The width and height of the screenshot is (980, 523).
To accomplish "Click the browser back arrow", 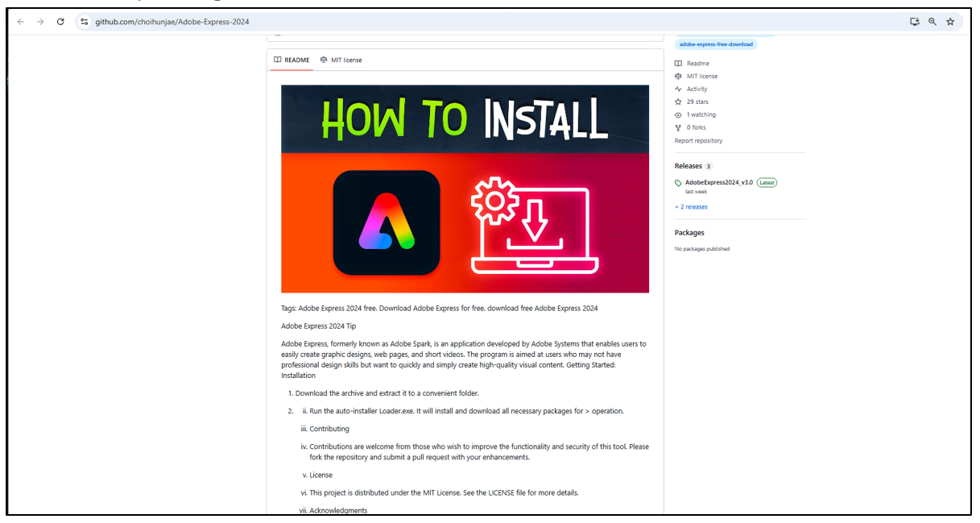I will coord(21,22).
